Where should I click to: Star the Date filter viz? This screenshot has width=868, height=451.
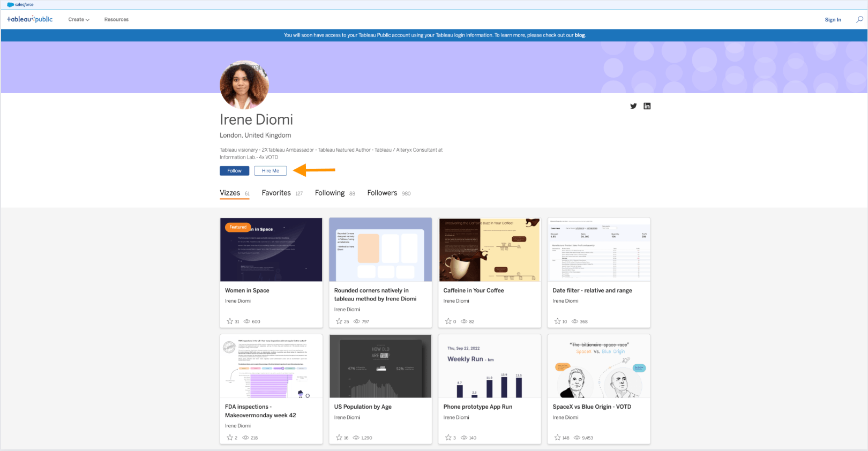(558, 321)
